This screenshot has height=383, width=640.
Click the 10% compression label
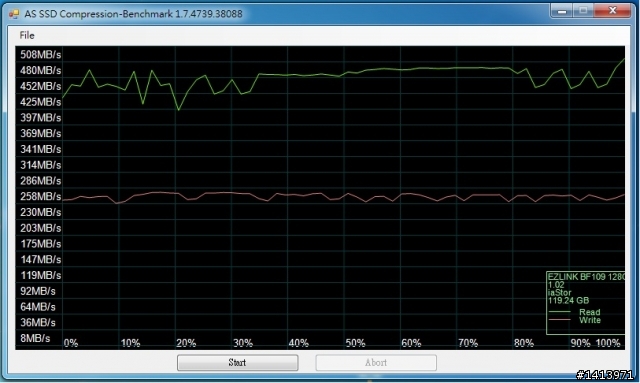click(x=130, y=343)
